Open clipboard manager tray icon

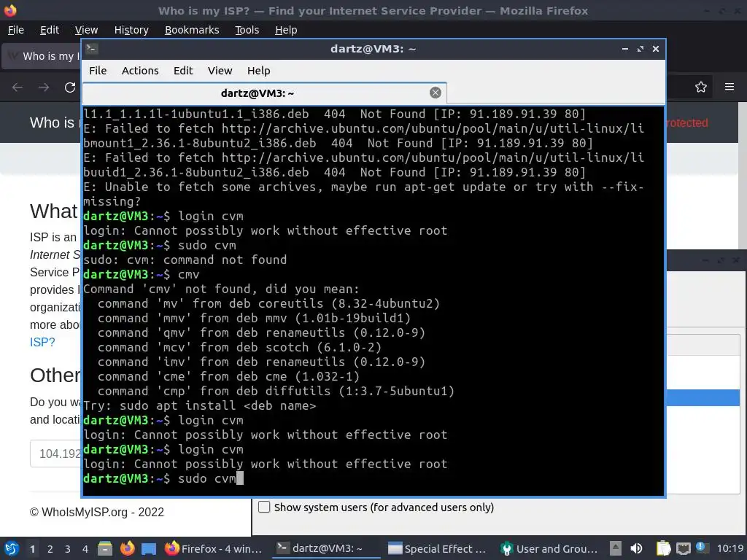pos(663,549)
